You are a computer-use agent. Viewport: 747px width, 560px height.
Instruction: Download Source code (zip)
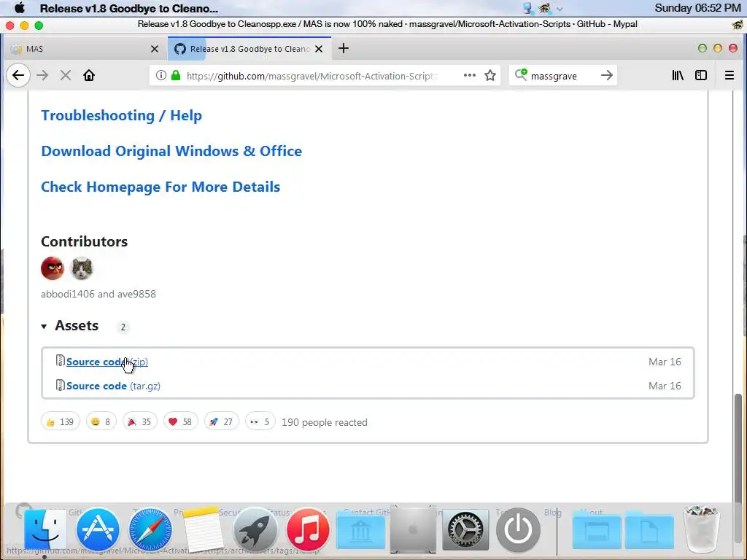[x=107, y=362]
